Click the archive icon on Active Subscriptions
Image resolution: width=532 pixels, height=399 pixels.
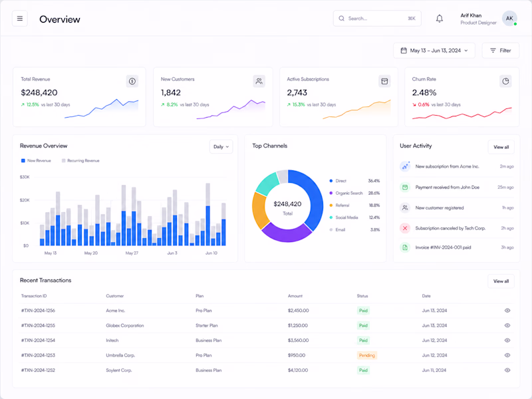point(384,81)
